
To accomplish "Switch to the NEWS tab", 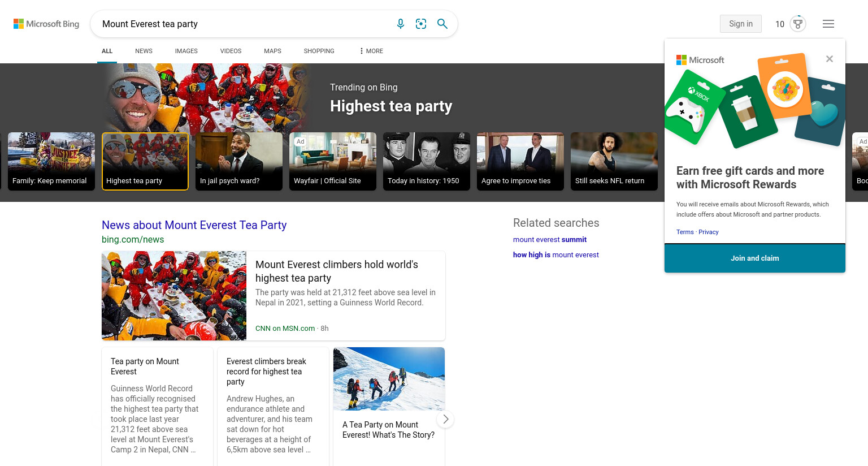I will [x=144, y=51].
